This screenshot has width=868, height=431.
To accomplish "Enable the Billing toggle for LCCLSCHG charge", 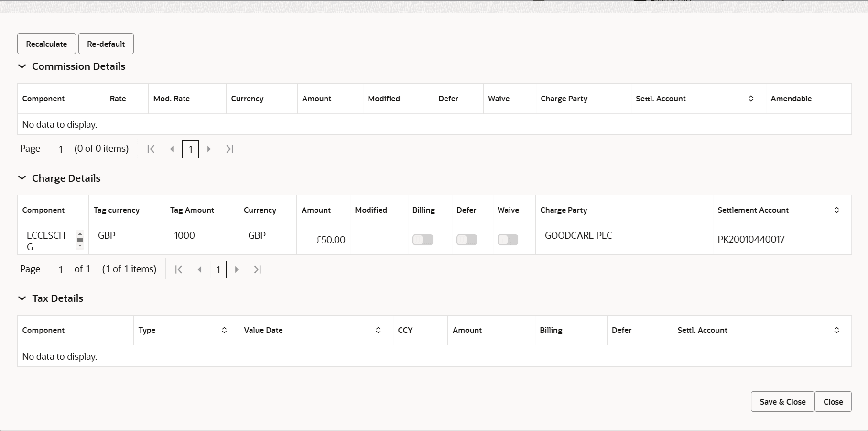I will tap(423, 240).
